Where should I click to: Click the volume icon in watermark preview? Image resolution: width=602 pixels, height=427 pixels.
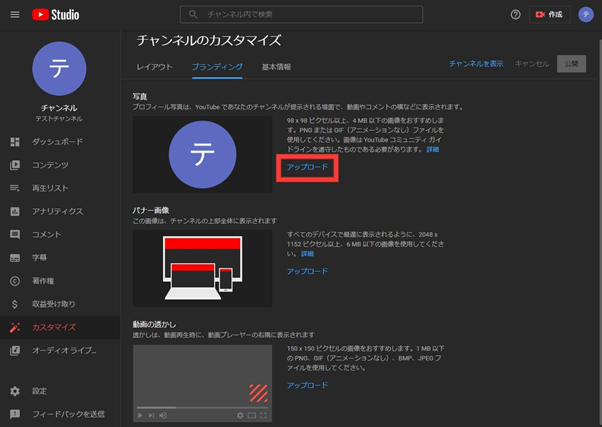tap(164, 415)
